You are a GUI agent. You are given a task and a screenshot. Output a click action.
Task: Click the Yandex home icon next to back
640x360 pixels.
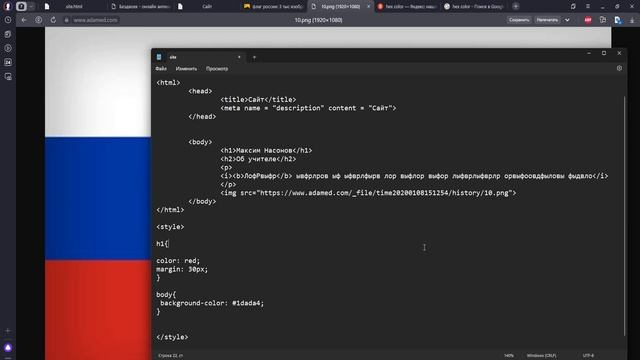[38, 20]
